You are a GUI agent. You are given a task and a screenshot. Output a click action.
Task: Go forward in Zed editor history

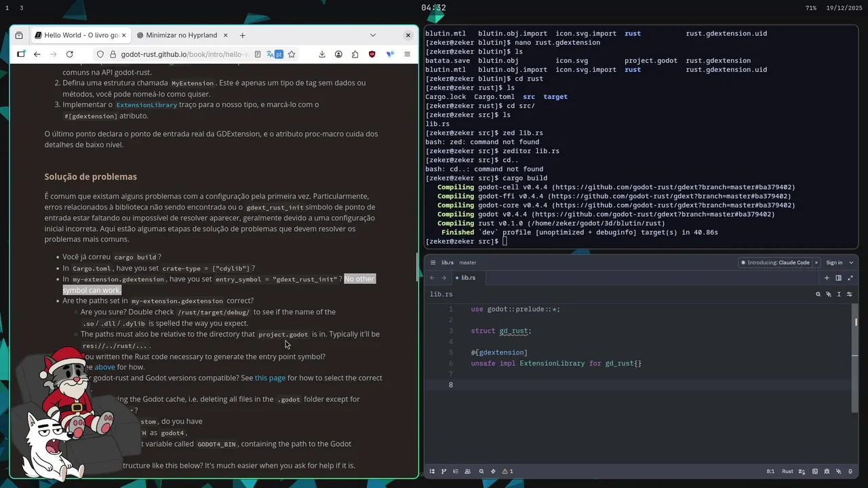(x=444, y=278)
